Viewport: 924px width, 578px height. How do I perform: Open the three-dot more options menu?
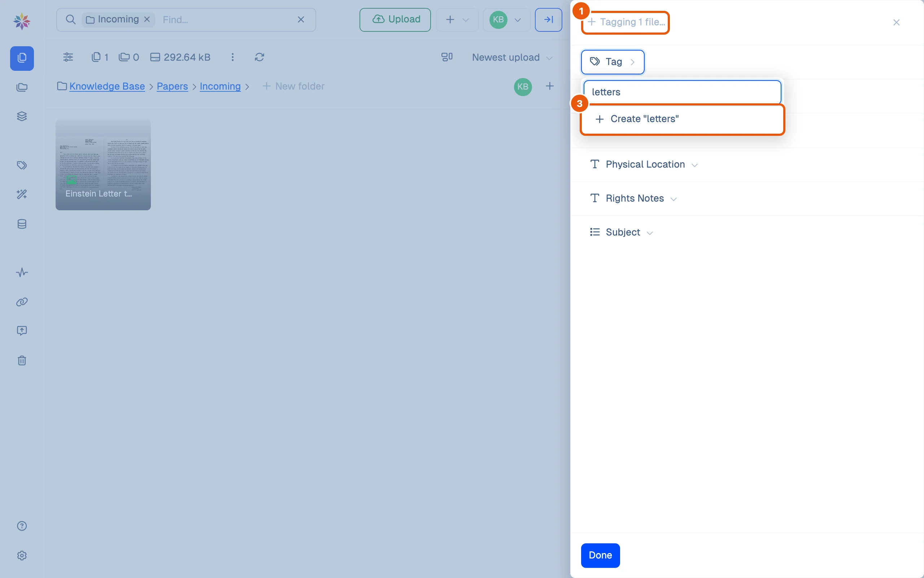[x=232, y=57]
